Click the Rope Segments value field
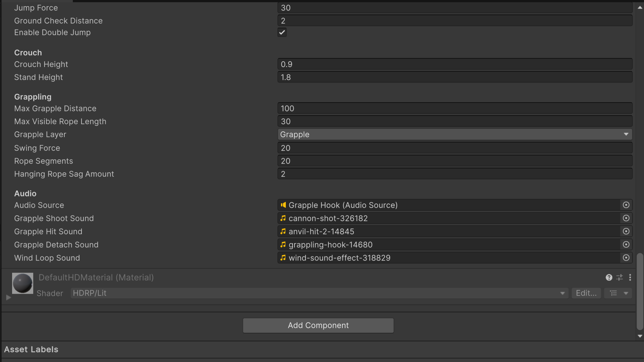The height and width of the screenshot is (362, 644). [x=455, y=161]
